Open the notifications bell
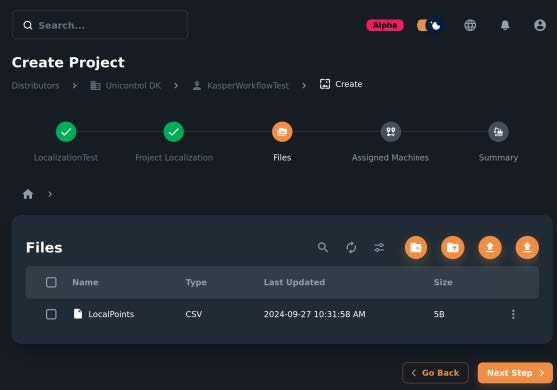 [x=505, y=25]
